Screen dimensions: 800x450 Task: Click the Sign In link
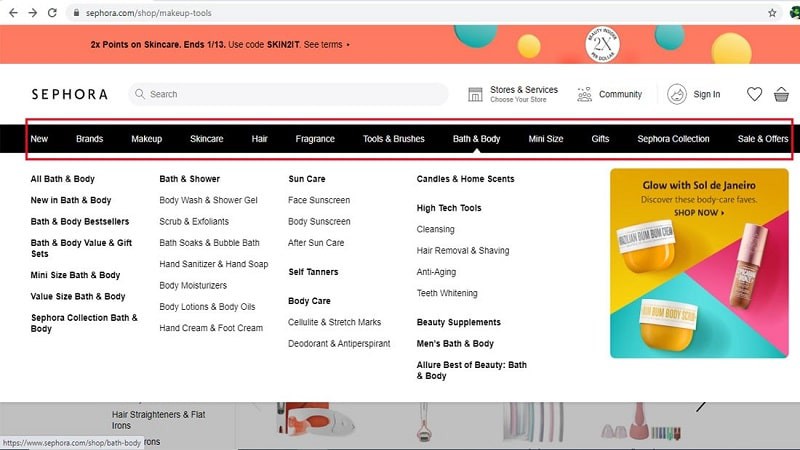point(707,94)
